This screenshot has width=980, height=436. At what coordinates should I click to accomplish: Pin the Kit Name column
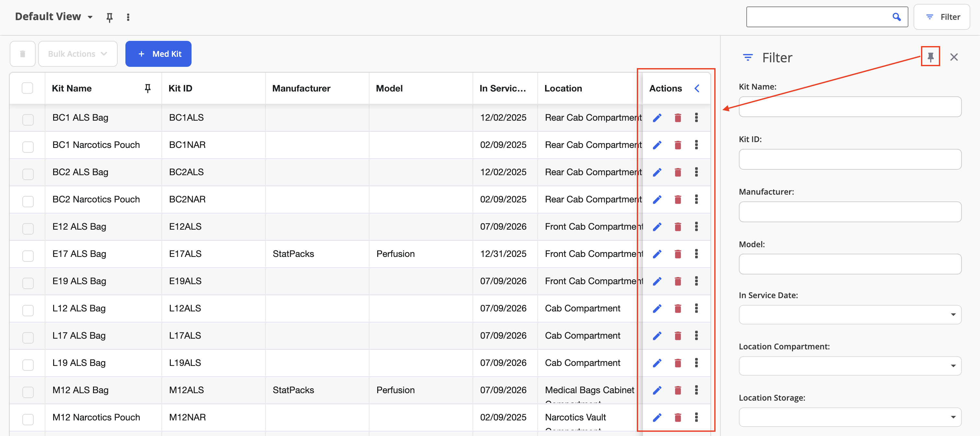coord(147,88)
